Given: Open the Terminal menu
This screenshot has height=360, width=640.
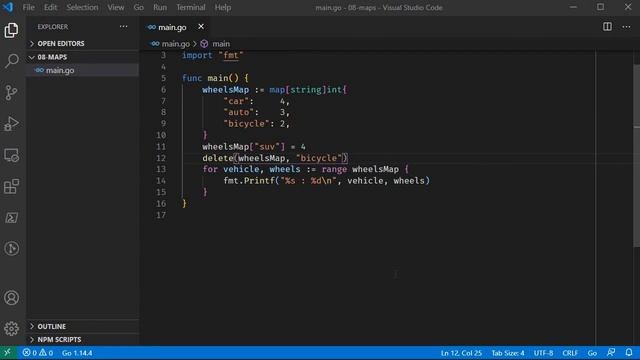Looking at the screenshot, I should click(191, 7).
